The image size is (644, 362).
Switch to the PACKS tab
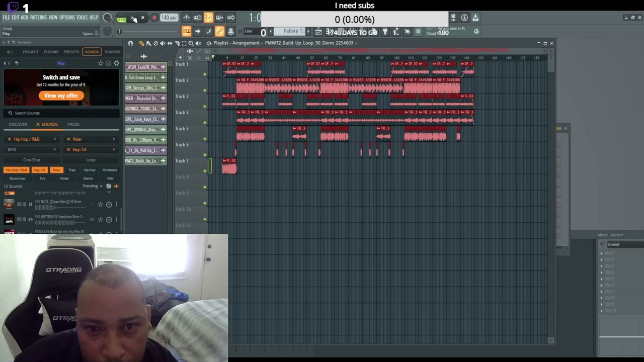(73, 124)
